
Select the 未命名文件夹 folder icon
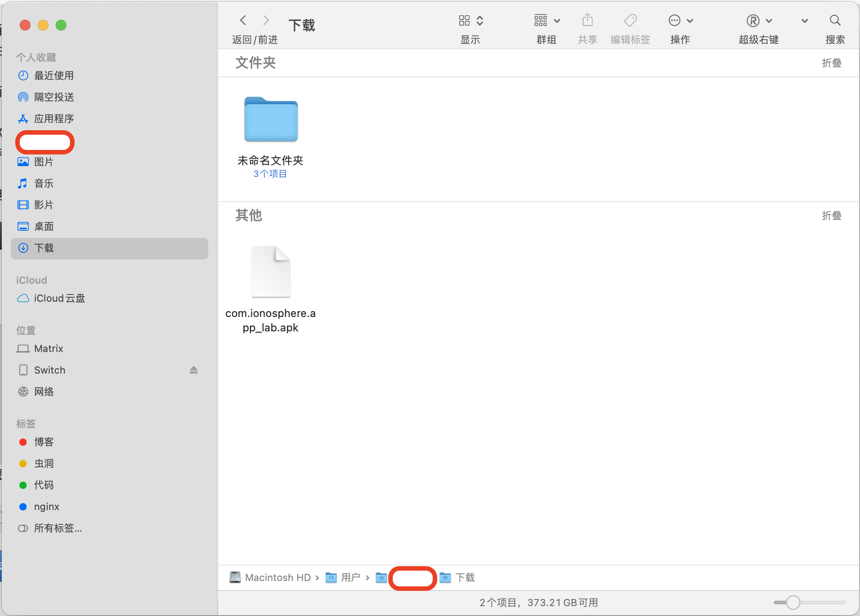coord(271,119)
